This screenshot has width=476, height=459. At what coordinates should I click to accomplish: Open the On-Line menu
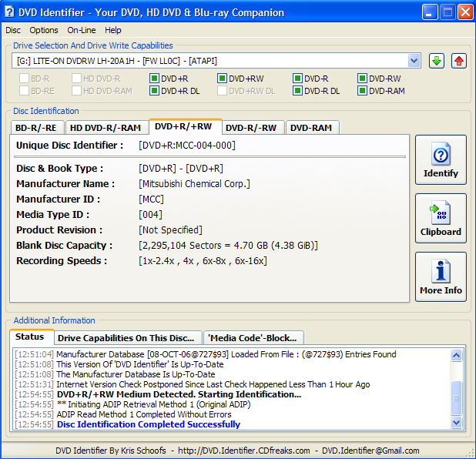(82, 30)
